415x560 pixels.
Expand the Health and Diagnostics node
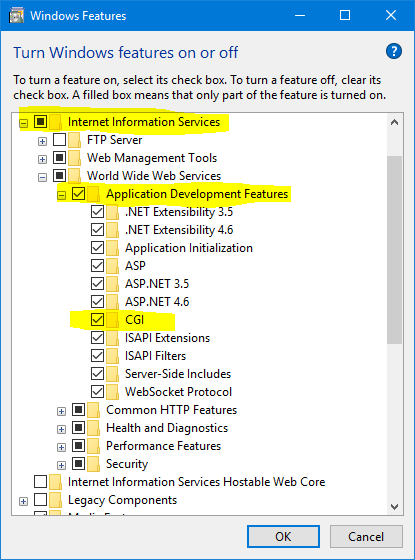pos(61,429)
